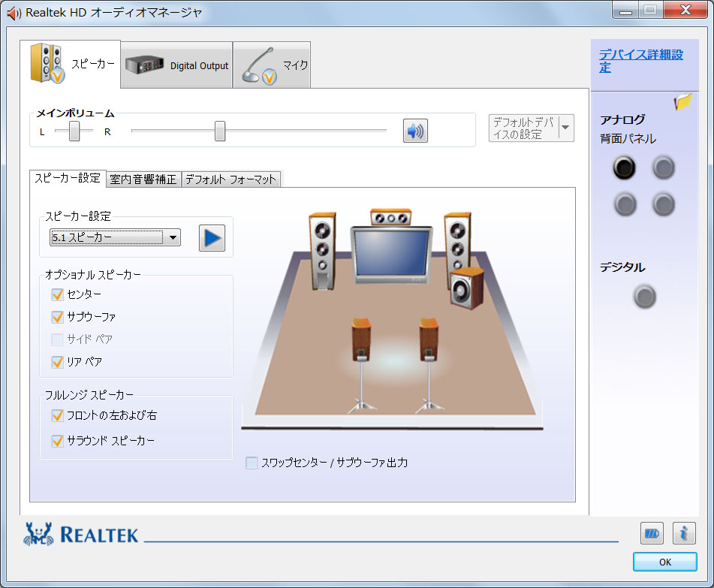Image resolution: width=714 pixels, height=588 pixels.
Task: Click the bottom-left gray analog jack
Action: [x=625, y=204]
